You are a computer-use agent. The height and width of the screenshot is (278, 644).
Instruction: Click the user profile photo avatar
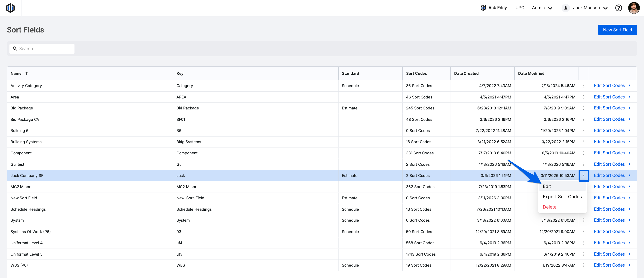633,8
